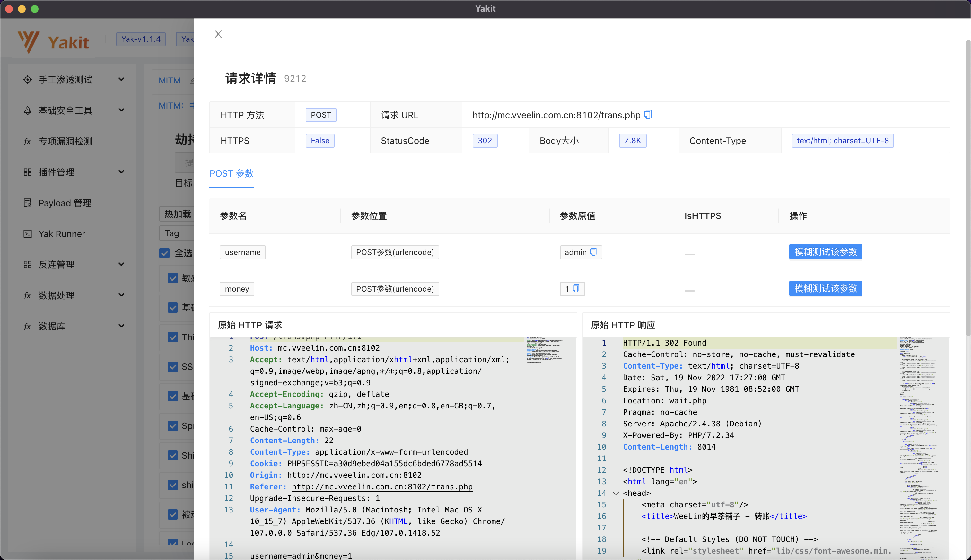Click the Origin URL link in request
971x560 pixels.
coord(354,475)
